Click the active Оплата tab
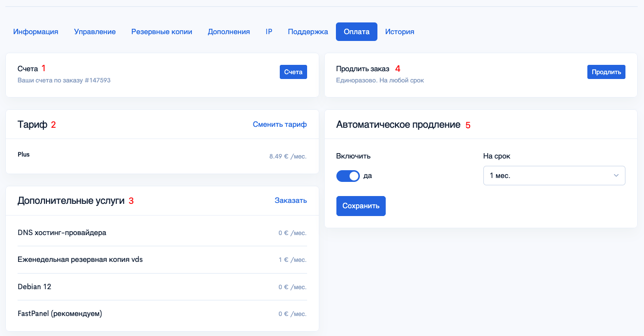This screenshot has height=336, width=644. [356, 32]
